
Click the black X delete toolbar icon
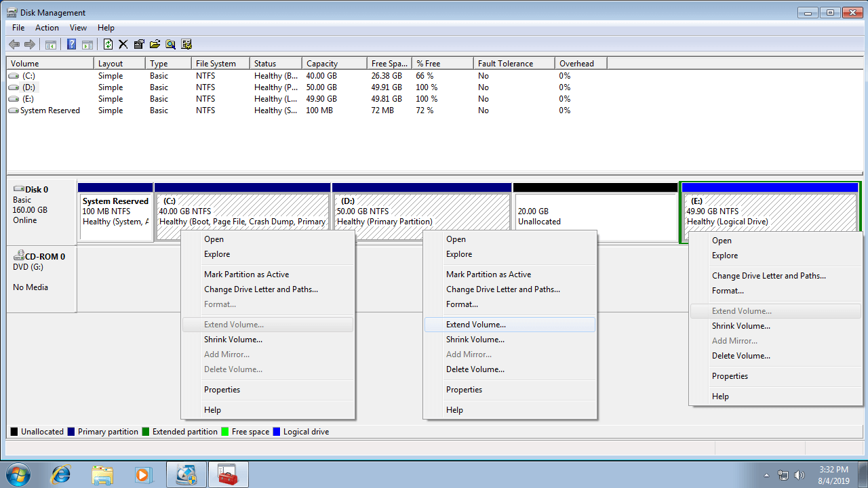point(123,45)
